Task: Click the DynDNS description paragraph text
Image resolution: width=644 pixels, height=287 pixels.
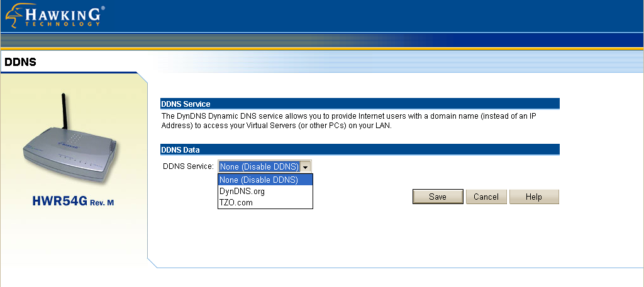Action: [x=352, y=121]
